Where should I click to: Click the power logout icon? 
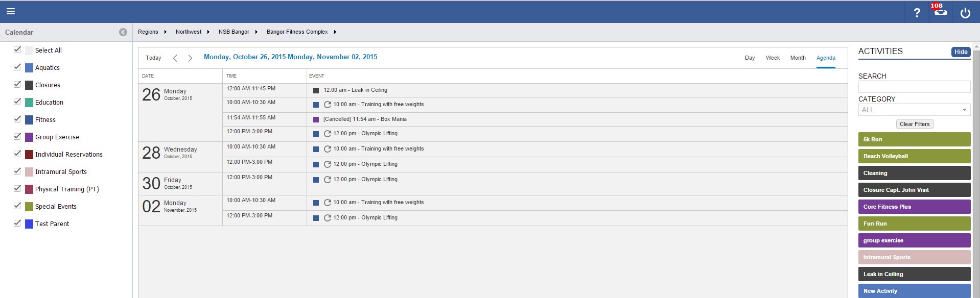click(x=965, y=13)
